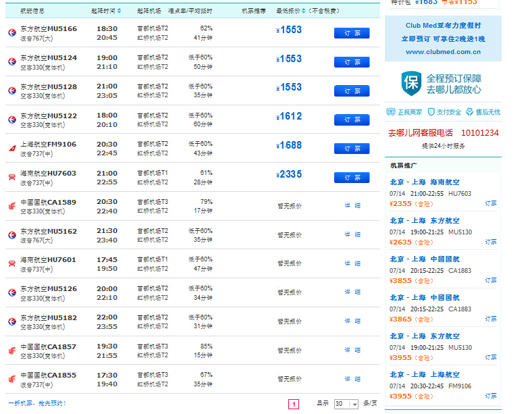532x414 pixels.
Task: Book ticket for flight MU5166
Action: [x=352, y=33]
